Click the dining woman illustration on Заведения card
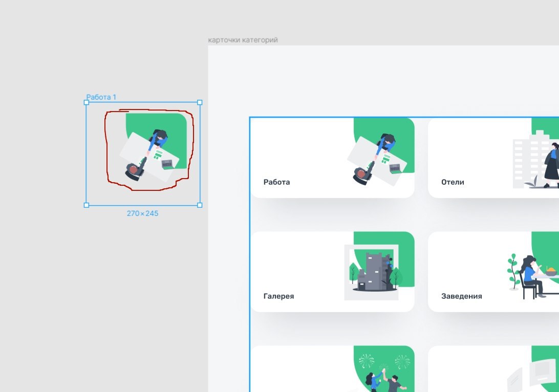559x392 pixels. 533,276
